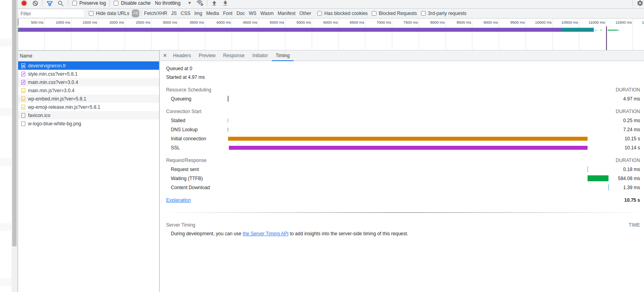This screenshot has width=644, height=292.
Task: Open network conditions wifi icon
Action: coord(200,3)
